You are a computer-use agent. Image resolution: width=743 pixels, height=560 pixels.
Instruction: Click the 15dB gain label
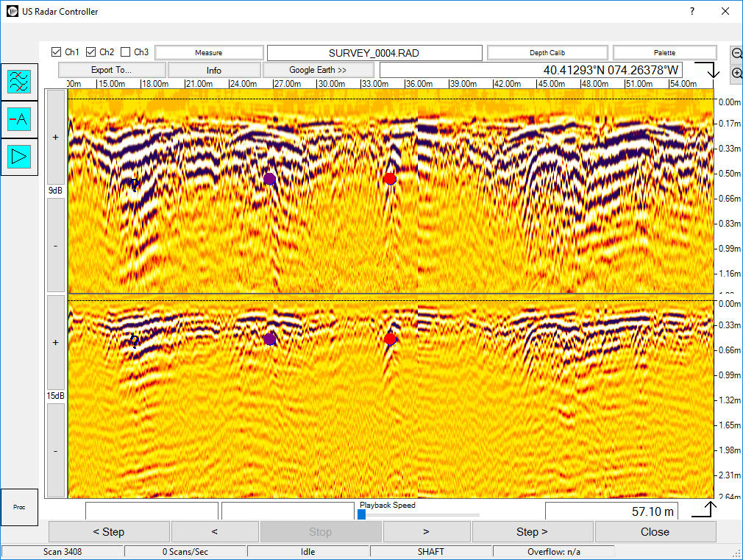55,396
